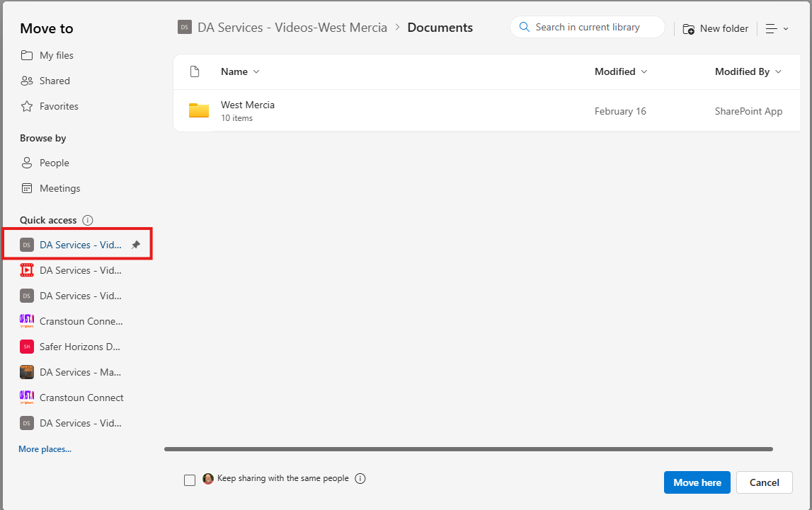Open the DA Services - Ma... site

[70, 372]
